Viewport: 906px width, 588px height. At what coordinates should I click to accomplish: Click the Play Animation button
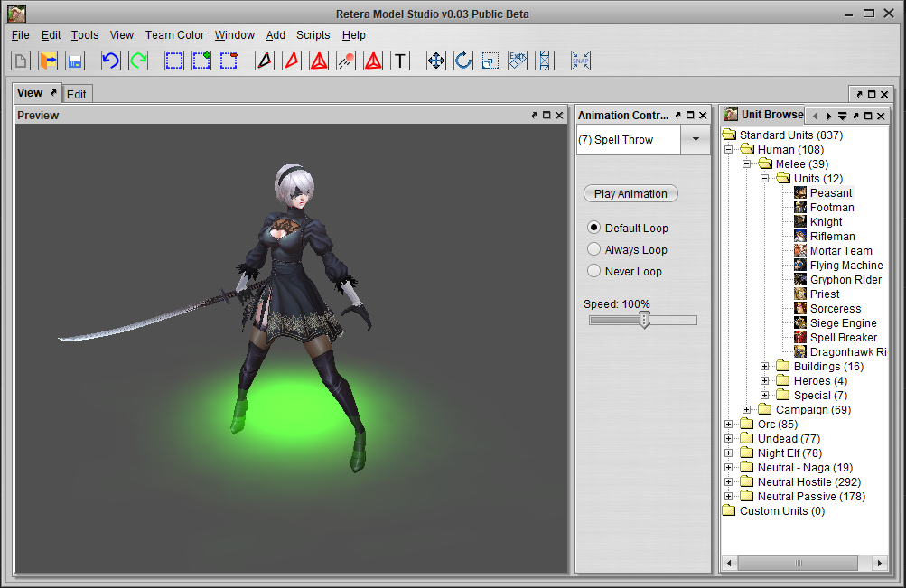(630, 193)
